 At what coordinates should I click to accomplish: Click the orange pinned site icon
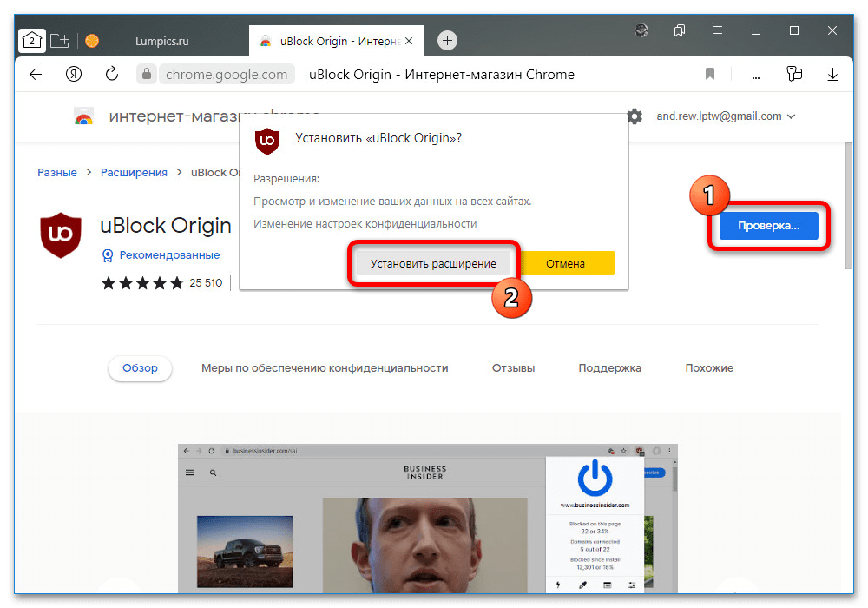click(x=92, y=41)
